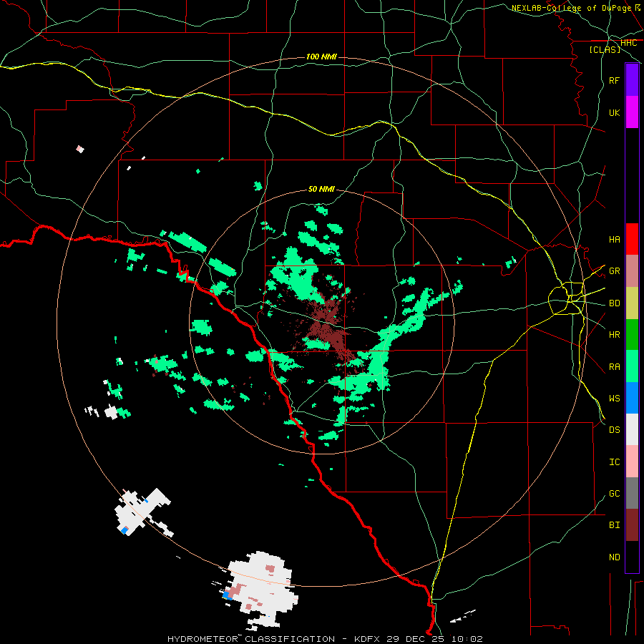Select the GR legend color block

coord(632,271)
